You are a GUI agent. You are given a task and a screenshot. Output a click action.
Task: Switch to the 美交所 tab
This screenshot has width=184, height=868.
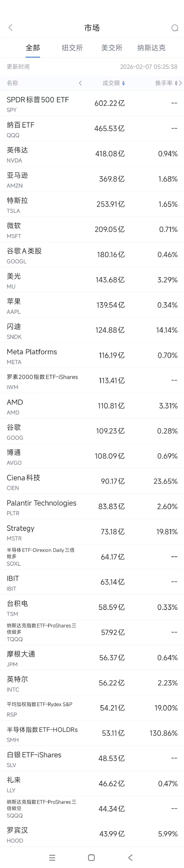[x=111, y=48]
